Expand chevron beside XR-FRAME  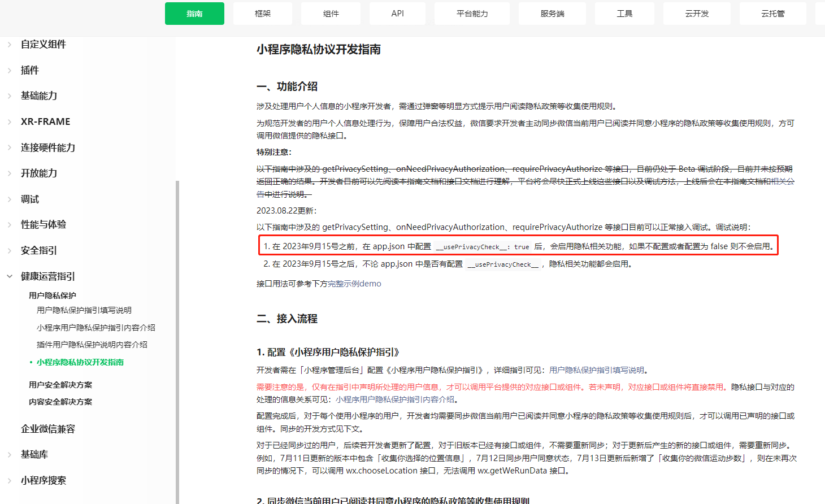click(x=10, y=121)
